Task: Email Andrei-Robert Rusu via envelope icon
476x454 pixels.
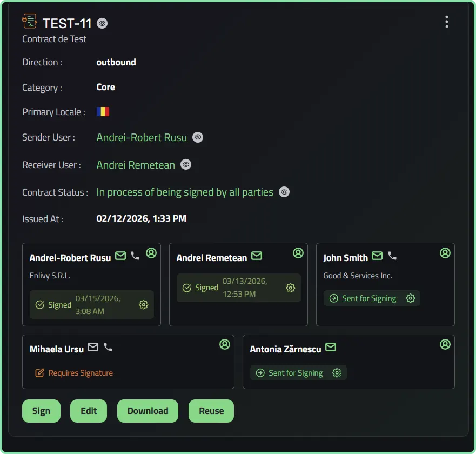Action: (x=120, y=256)
